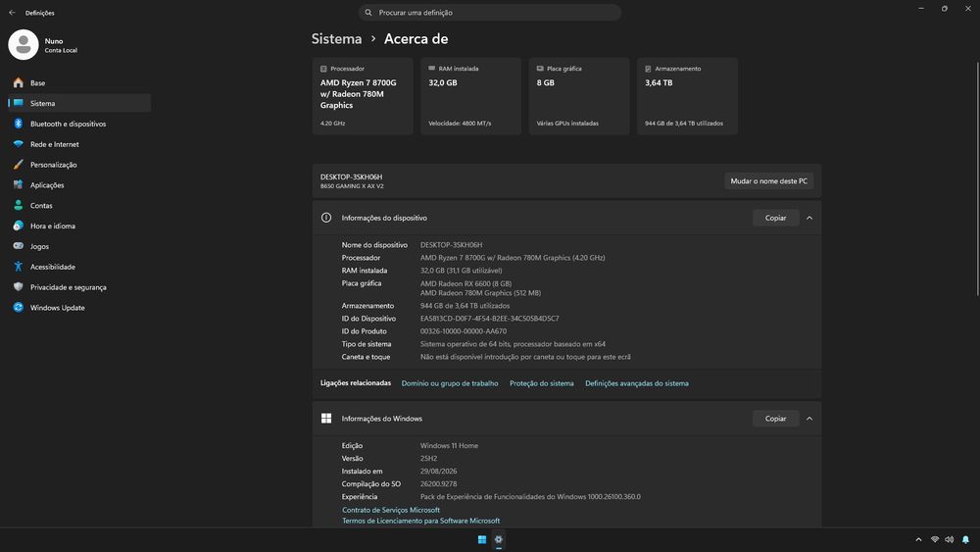Click the taskbar network wifi icon
This screenshot has height=552, width=980.
935,539
